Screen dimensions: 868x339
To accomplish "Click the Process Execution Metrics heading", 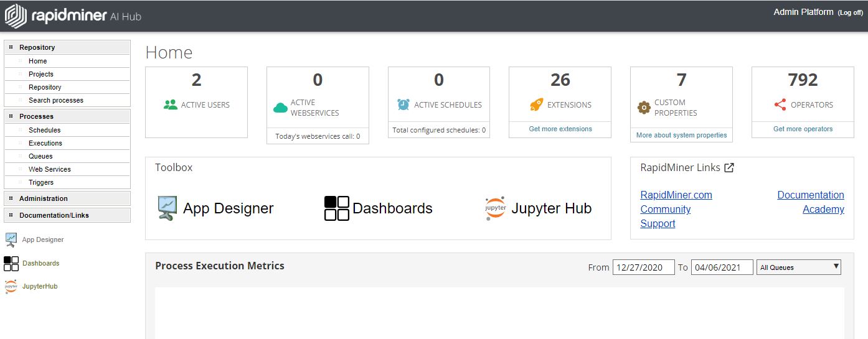I will pos(220,266).
